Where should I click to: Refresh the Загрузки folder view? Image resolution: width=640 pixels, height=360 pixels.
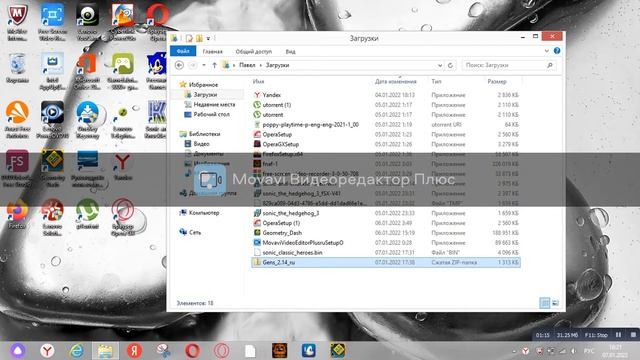(450, 65)
